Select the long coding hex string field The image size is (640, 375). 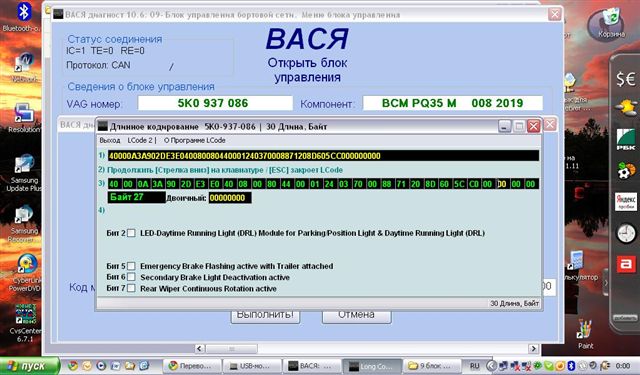323,156
